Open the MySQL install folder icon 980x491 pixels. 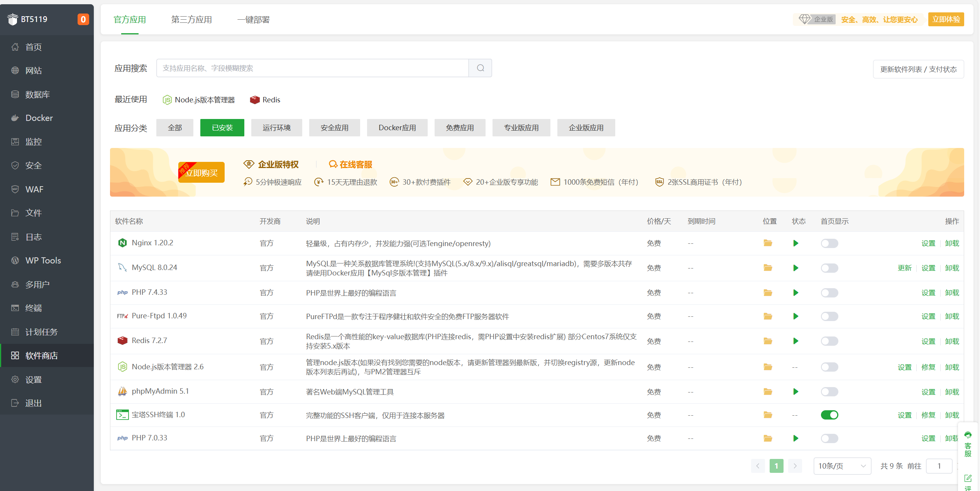(768, 268)
